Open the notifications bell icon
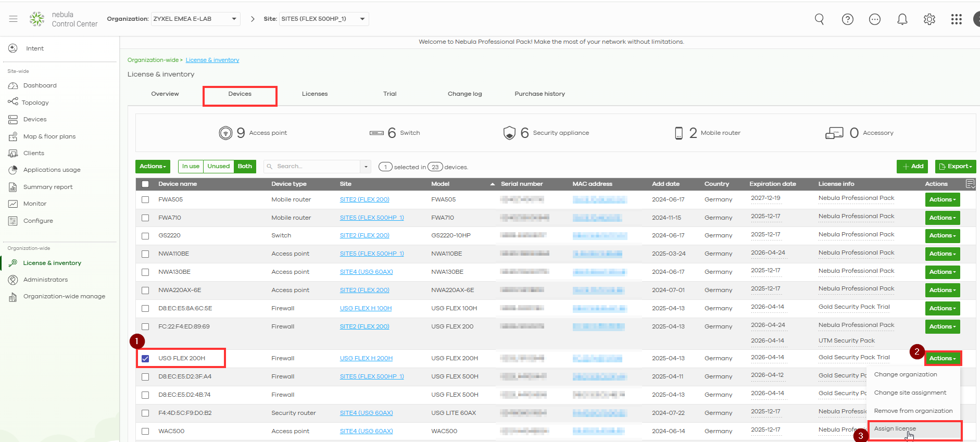 pos(902,19)
